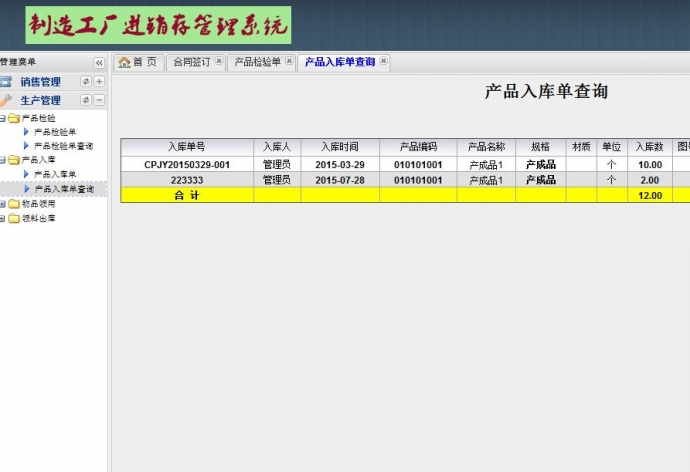The image size is (690, 472).
Task: Click the 产品编码 column header
Action: pyautogui.click(x=418, y=147)
